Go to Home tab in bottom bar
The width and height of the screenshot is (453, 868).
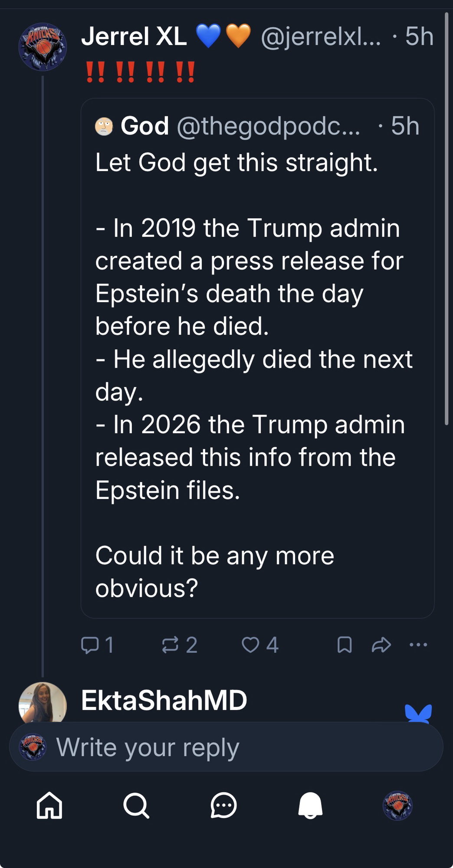pyautogui.click(x=49, y=806)
